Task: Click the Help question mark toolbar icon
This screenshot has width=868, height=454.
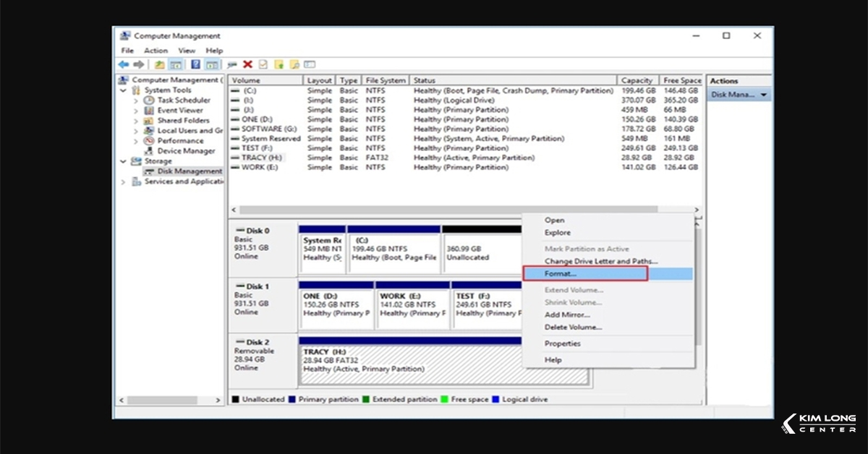Action: coord(195,64)
